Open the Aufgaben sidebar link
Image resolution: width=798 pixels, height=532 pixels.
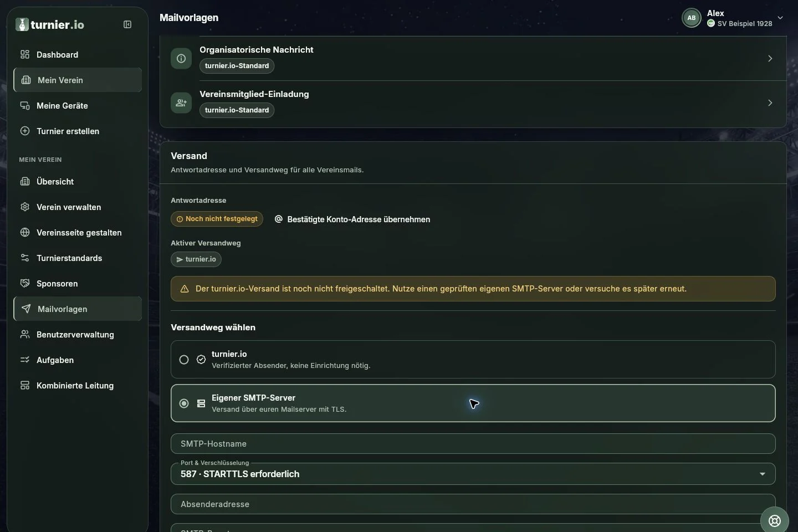(78, 360)
